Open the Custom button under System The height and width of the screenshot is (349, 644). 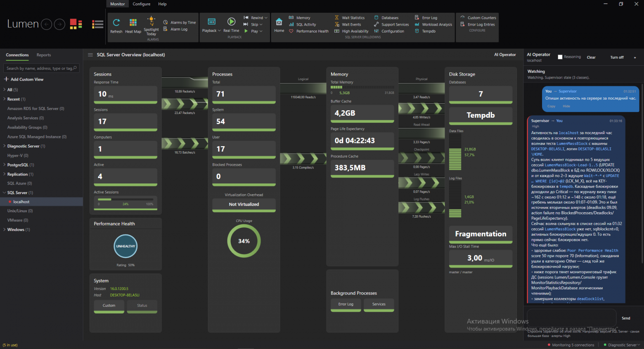(109, 306)
